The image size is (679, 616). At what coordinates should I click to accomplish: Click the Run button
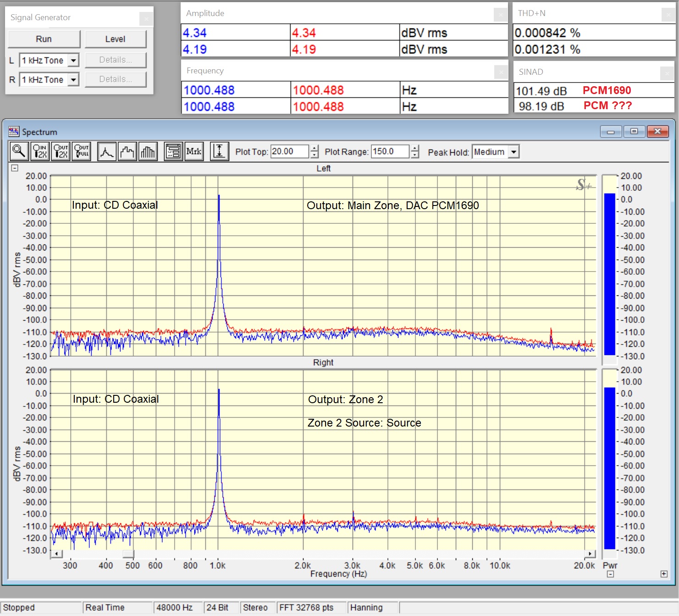click(44, 39)
